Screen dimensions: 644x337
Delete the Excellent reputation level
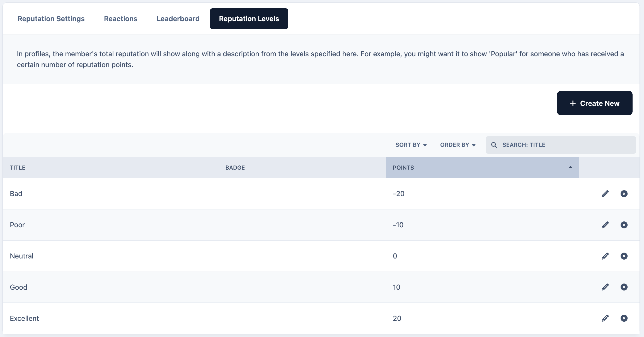click(x=624, y=318)
